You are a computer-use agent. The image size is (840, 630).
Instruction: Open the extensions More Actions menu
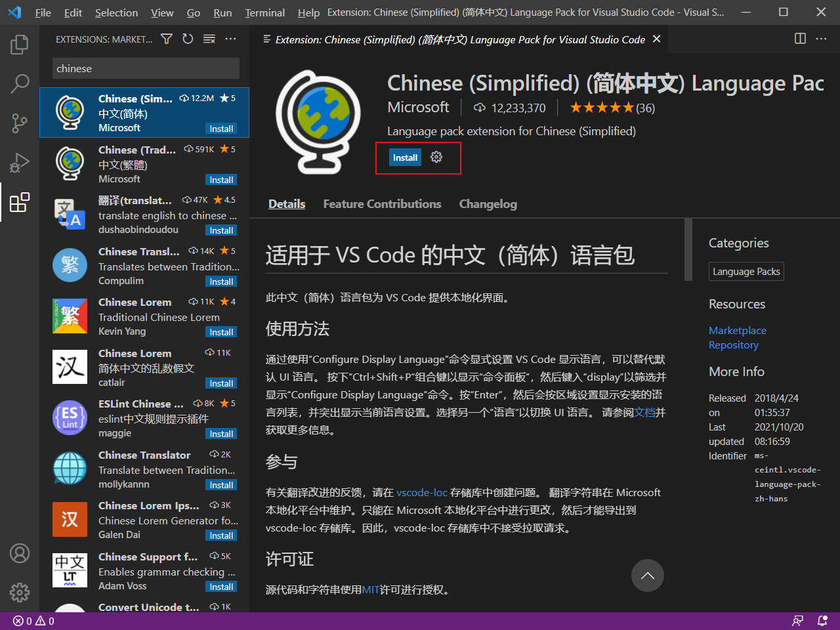pos(230,39)
